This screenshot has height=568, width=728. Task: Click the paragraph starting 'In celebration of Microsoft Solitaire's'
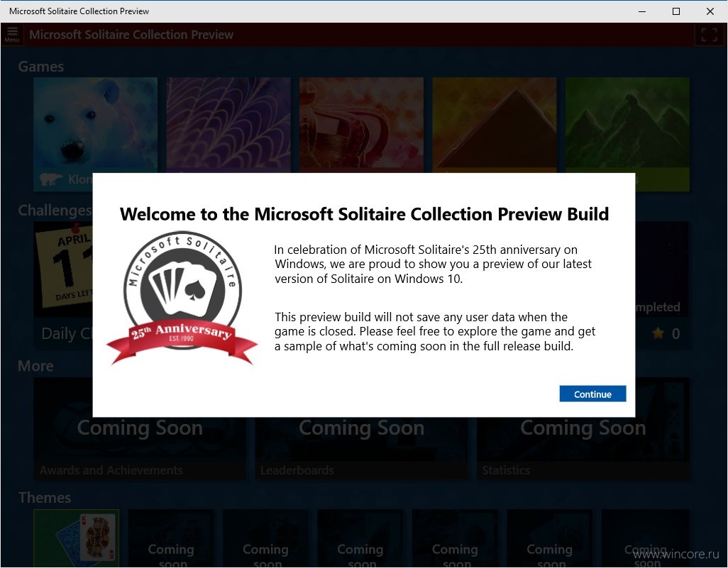[x=433, y=264]
